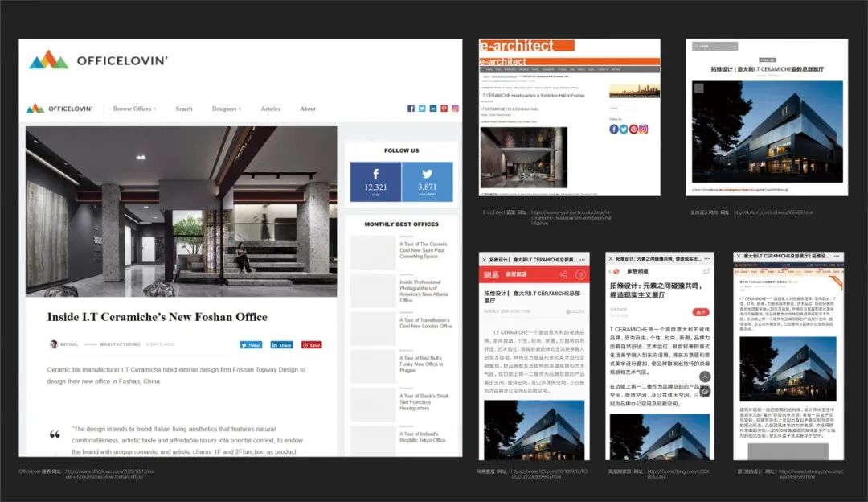This screenshot has width=868, height=502.
Task: Open the About nav item
Action: (x=308, y=109)
